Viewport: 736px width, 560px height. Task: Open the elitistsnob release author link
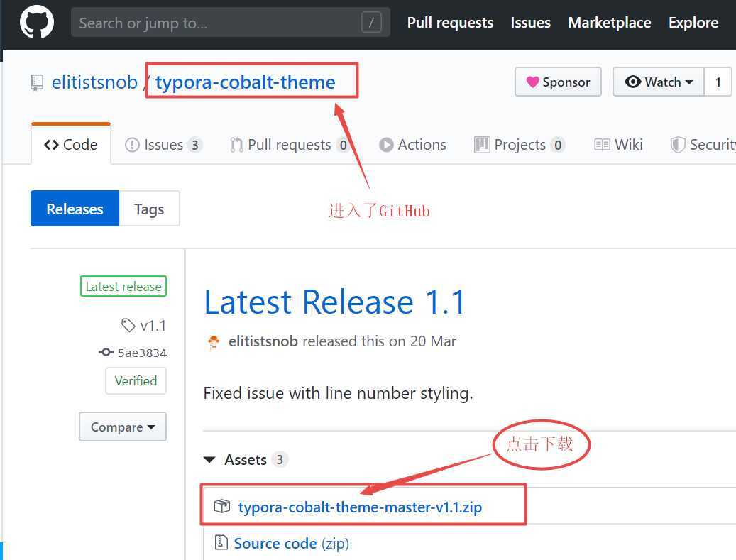click(x=263, y=341)
